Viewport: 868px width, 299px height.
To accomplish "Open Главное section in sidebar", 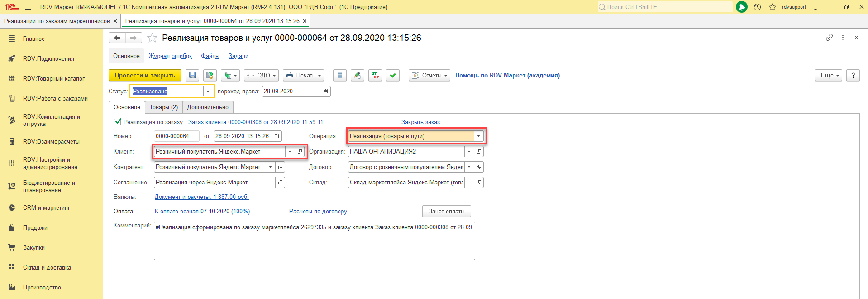I will (x=51, y=39).
